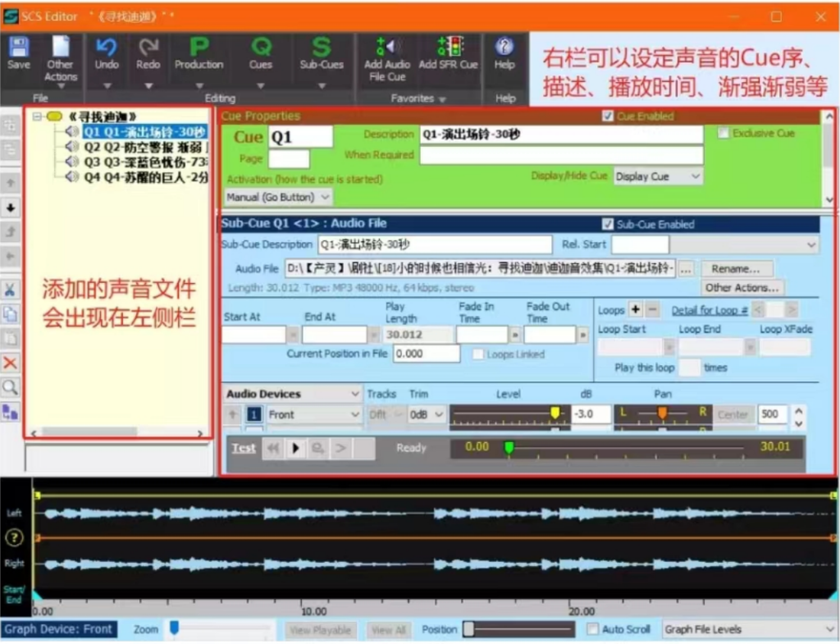
Task: Open the Manual (Go Button) activation dropdown
Action: pyautogui.click(x=277, y=197)
